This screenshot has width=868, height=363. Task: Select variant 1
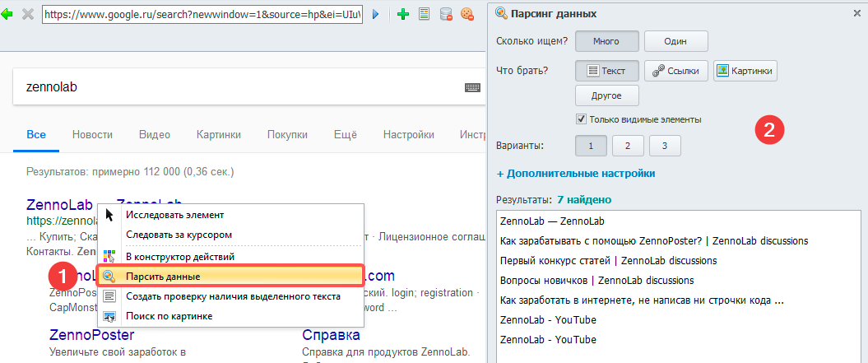coord(592,146)
